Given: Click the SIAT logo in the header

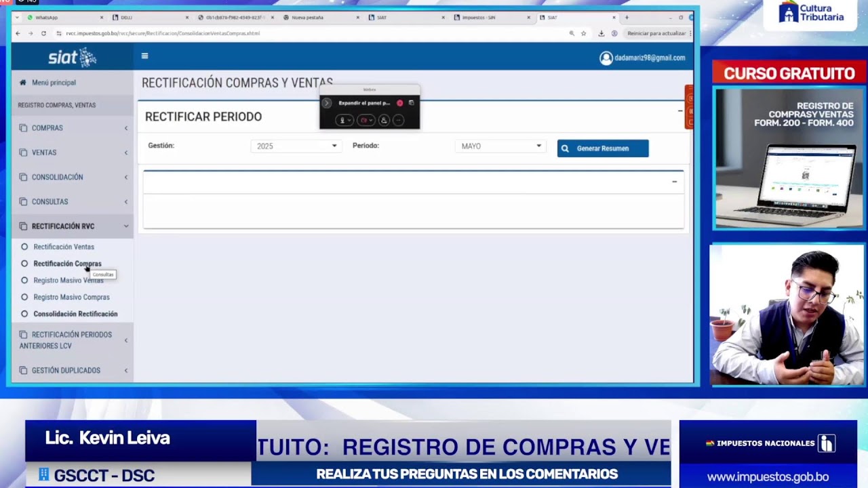Looking at the screenshot, I should coord(72,57).
